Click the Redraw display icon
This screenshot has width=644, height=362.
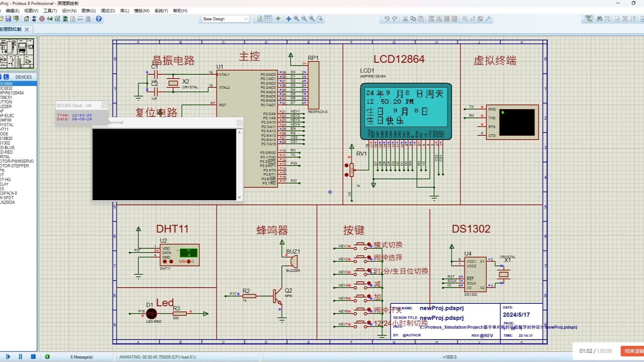click(260, 19)
